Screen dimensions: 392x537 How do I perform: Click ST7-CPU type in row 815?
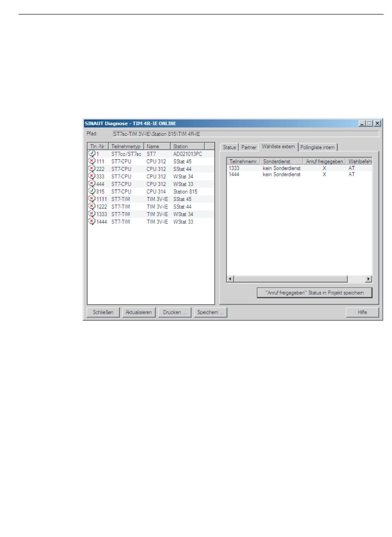(121, 192)
